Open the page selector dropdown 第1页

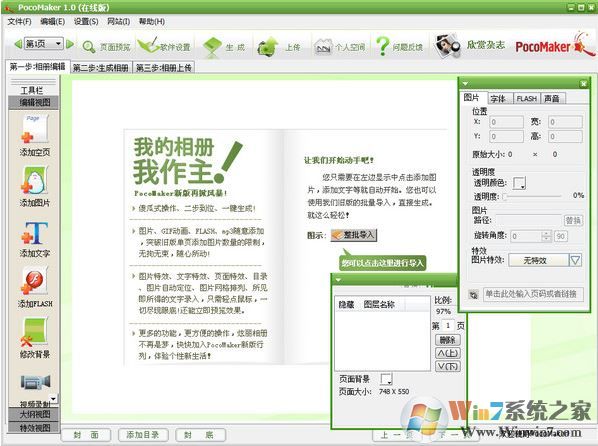click(x=43, y=44)
